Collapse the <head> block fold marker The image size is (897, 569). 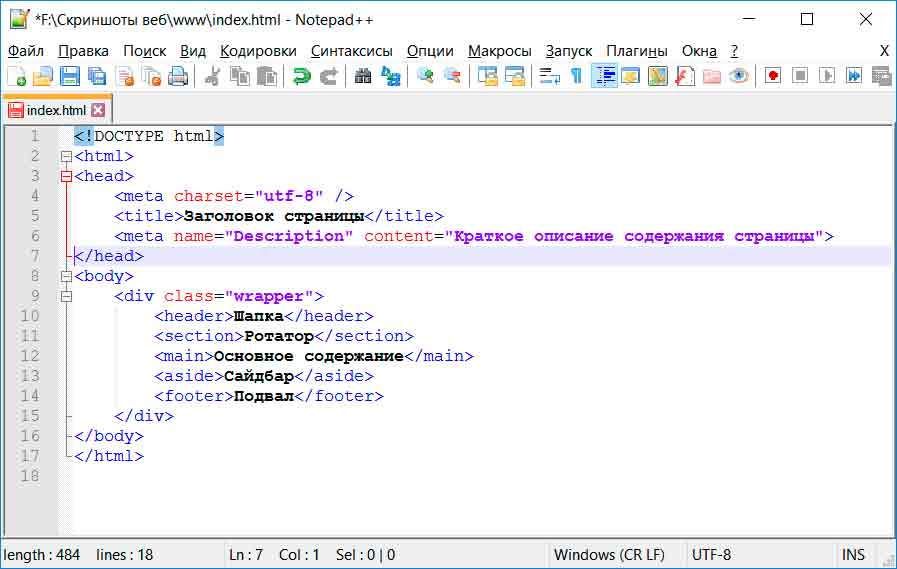click(66, 176)
